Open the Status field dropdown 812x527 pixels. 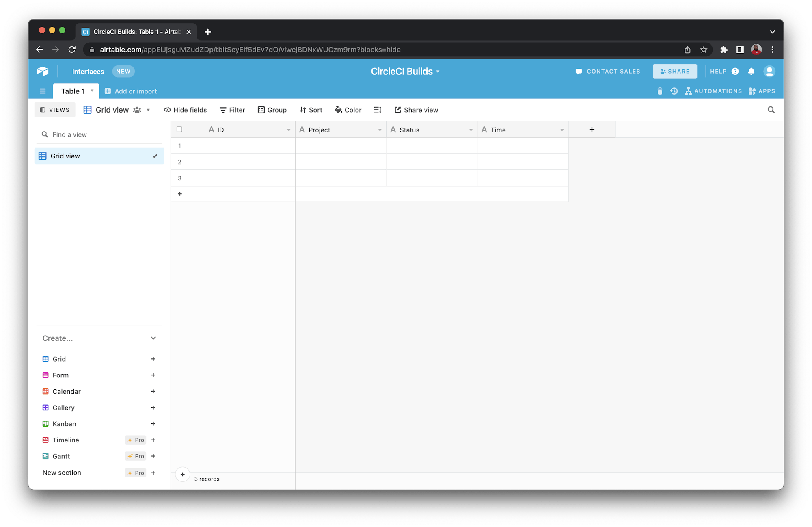coord(471,130)
